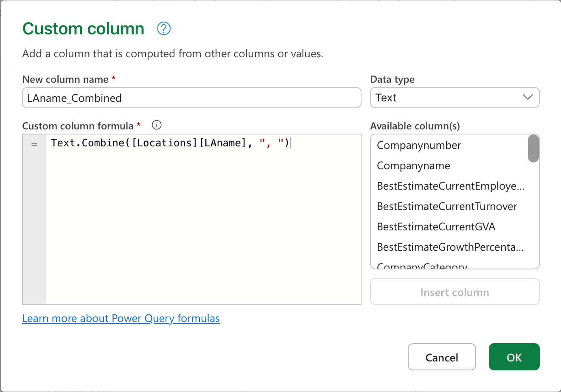
Task: Click the formula info icon
Action: click(157, 125)
